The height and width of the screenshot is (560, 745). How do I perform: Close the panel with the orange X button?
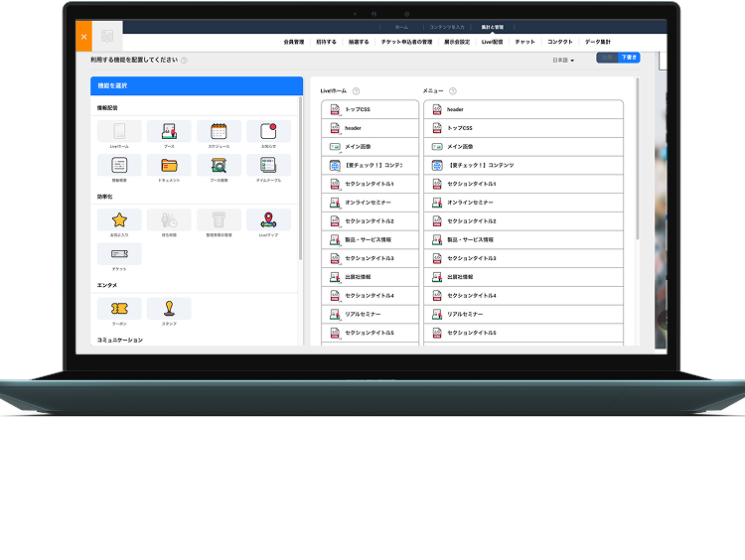(83, 37)
